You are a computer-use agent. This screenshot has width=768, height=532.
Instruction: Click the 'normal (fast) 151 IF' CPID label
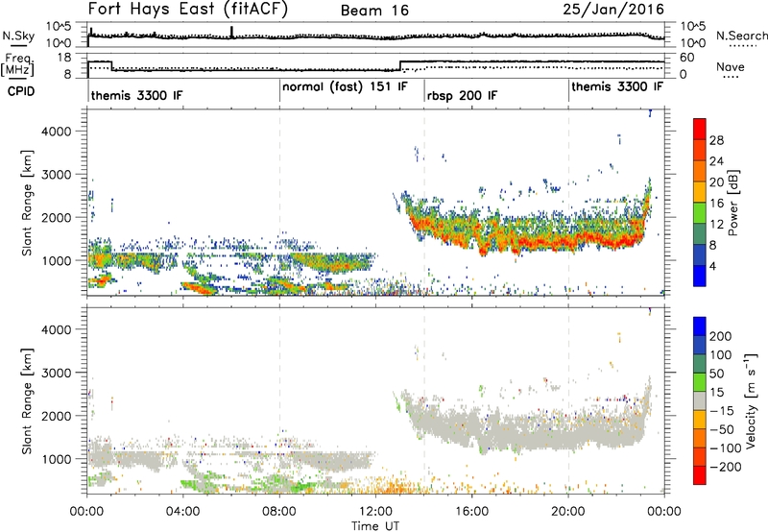[345, 86]
